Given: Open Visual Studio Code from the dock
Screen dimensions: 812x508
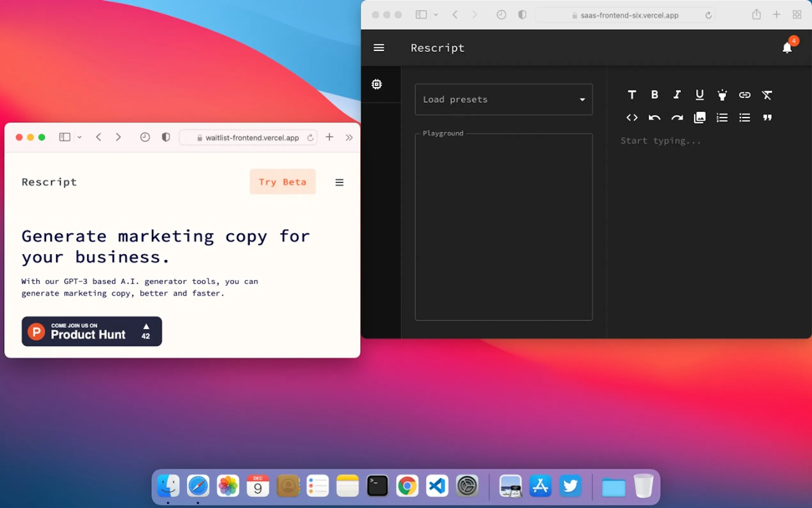Looking at the screenshot, I should (x=437, y=486).
